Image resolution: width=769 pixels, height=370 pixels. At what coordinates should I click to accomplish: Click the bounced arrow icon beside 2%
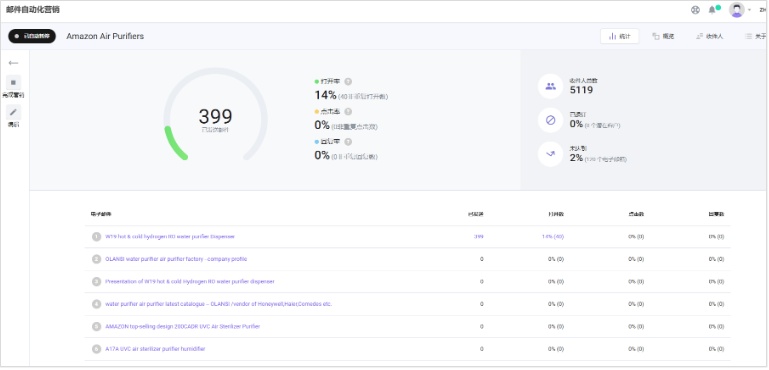(550, 154)
